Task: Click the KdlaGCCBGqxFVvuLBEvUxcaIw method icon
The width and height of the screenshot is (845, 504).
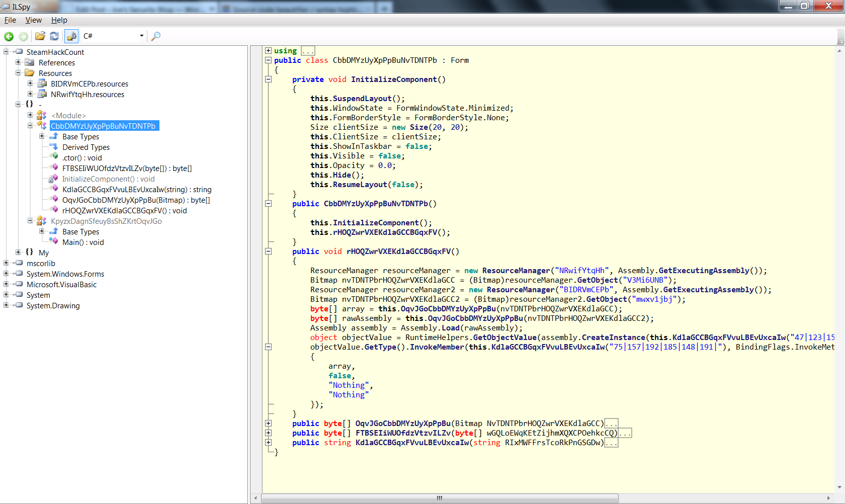Action: pyautogui.click(x=54, y=189)
